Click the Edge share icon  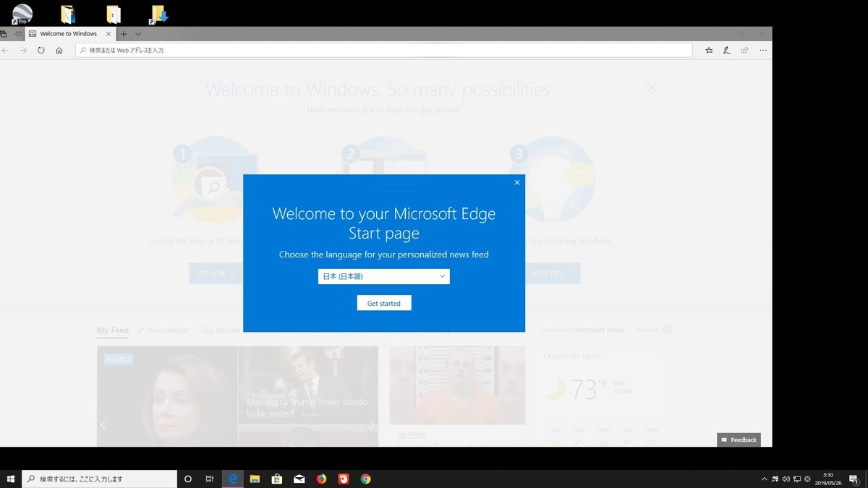point(745,51)
